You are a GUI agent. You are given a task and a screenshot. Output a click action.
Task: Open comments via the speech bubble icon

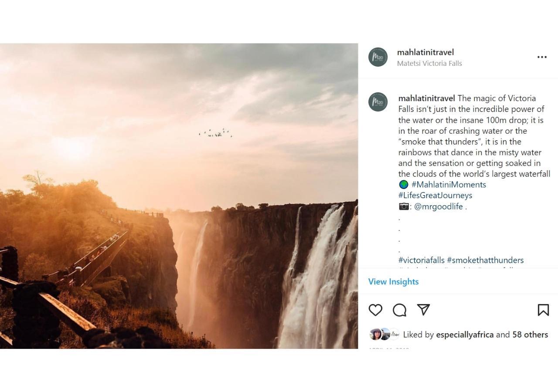tap(399, 310)
